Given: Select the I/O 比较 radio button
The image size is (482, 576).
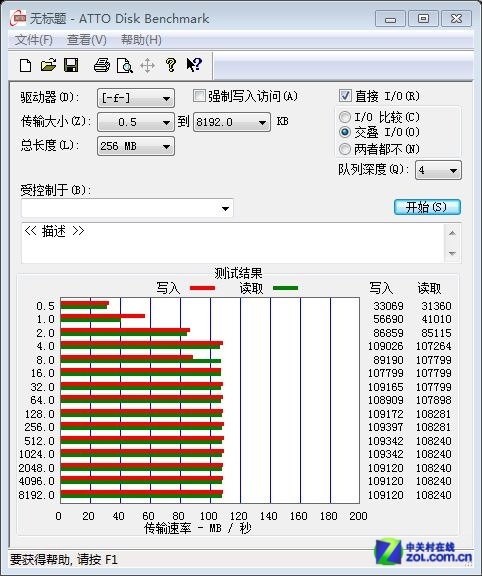Looking at the screenshot, I should [345, 117].
